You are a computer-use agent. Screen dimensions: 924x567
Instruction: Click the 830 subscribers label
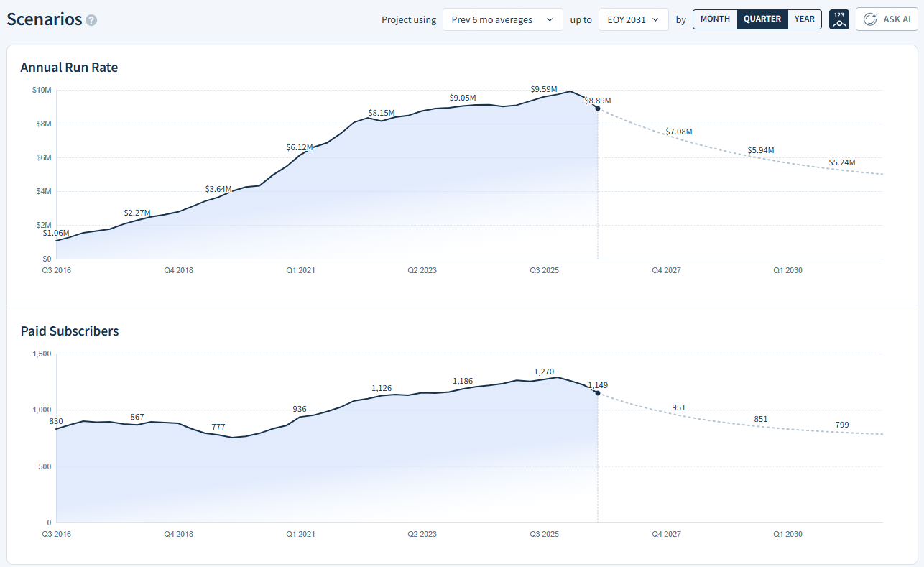pos(56,421)
